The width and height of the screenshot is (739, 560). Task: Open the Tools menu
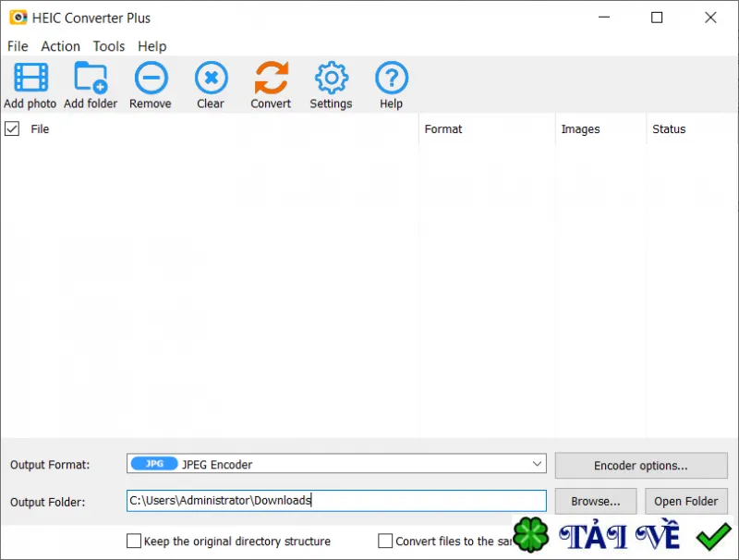[109, 46]
